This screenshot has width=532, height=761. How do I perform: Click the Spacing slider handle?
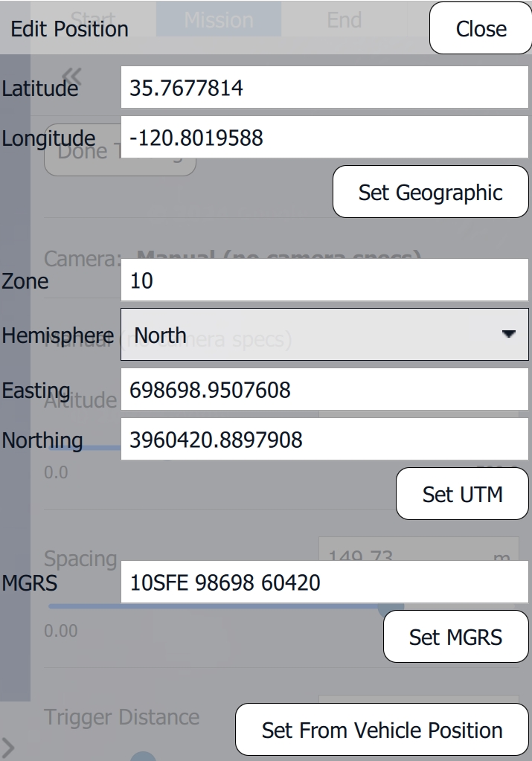pos(387,606)
